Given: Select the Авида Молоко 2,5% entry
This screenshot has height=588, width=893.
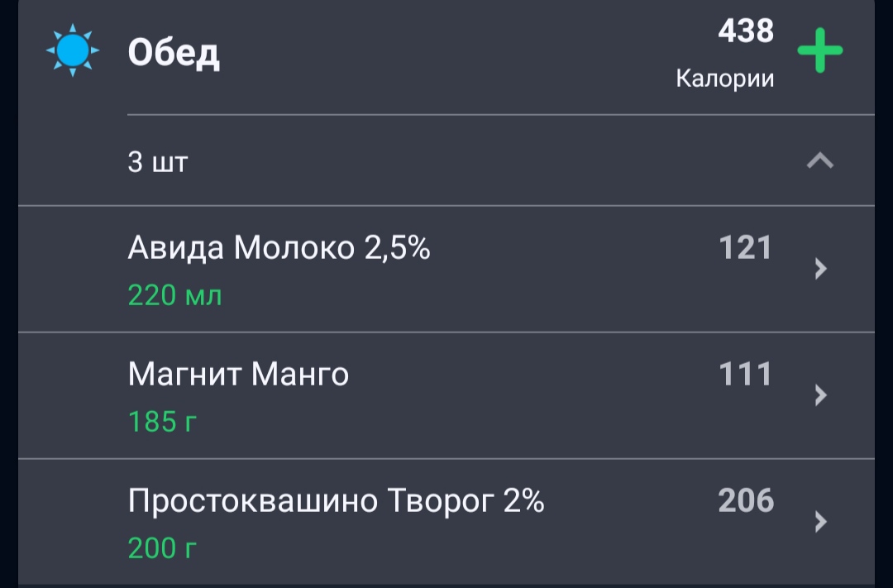Looking at the screenshot, I should 446,269.
